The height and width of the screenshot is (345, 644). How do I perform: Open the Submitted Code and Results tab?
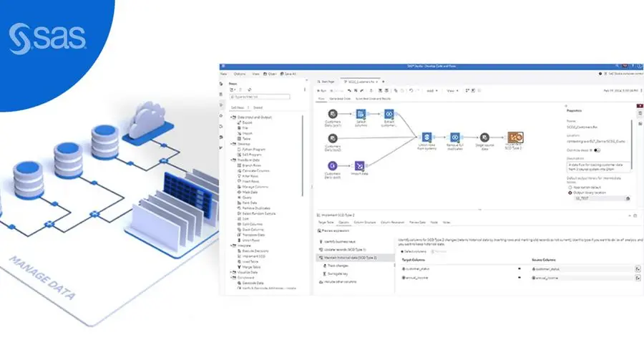pyautogui.click(x=374, y=99)
